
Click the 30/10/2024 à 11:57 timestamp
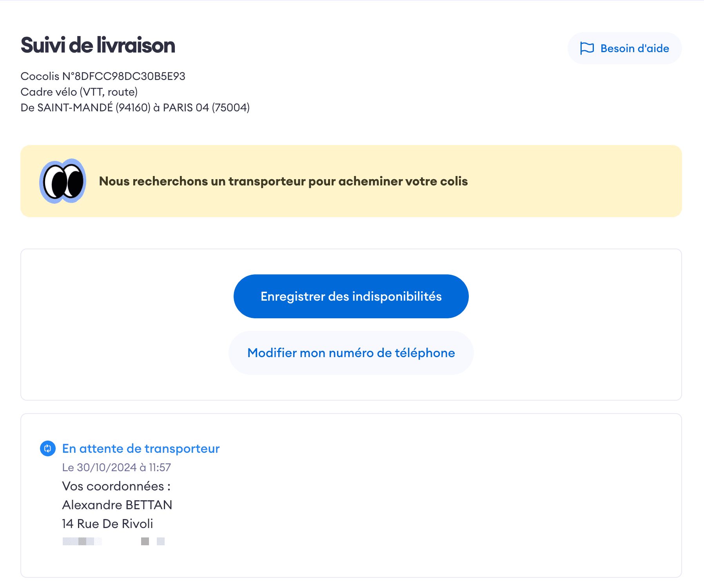coord(116,467)
